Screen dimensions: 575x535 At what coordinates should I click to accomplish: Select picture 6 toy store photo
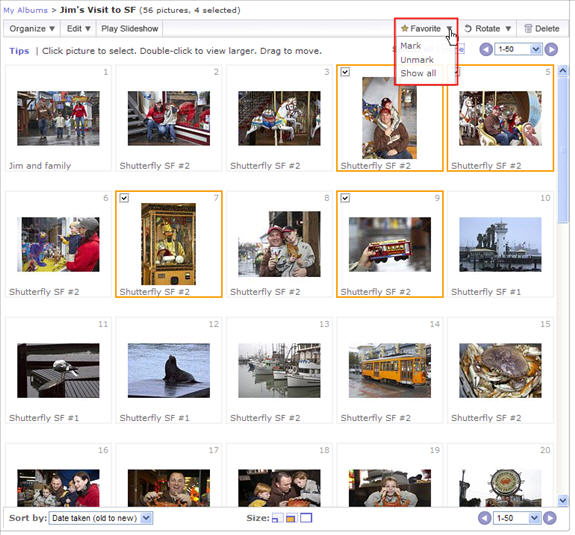pos(58,244)
